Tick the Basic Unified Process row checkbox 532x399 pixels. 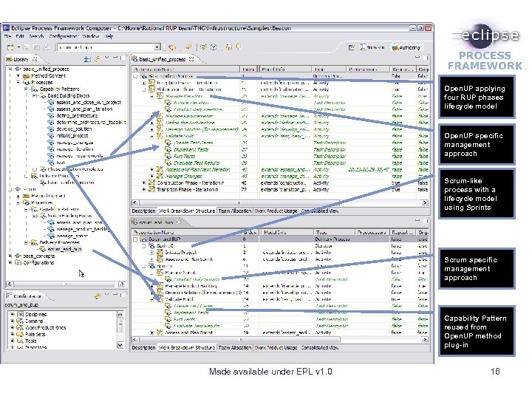tap(135, 76)
